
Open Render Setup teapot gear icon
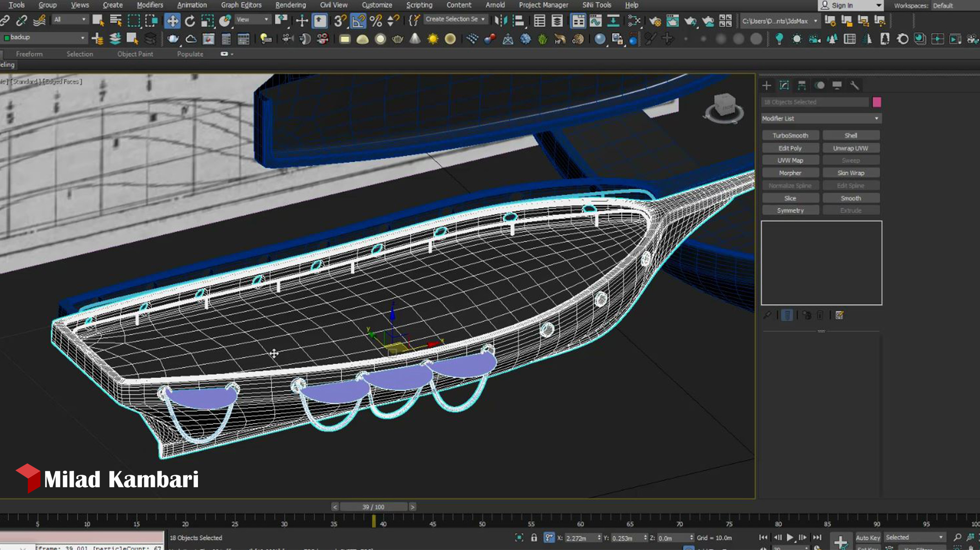coord(655,21)
